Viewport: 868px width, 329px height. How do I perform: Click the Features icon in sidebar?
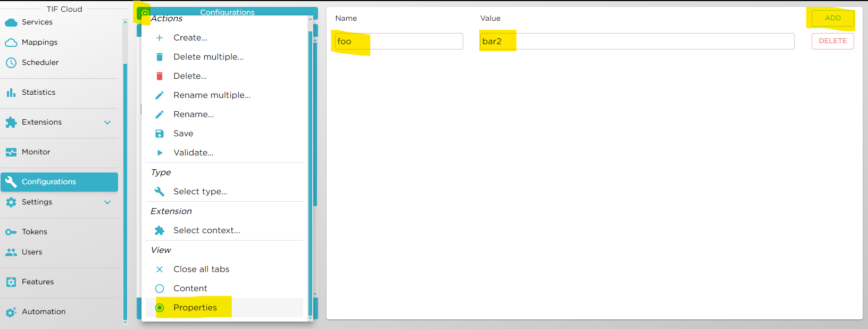point(11,282)
